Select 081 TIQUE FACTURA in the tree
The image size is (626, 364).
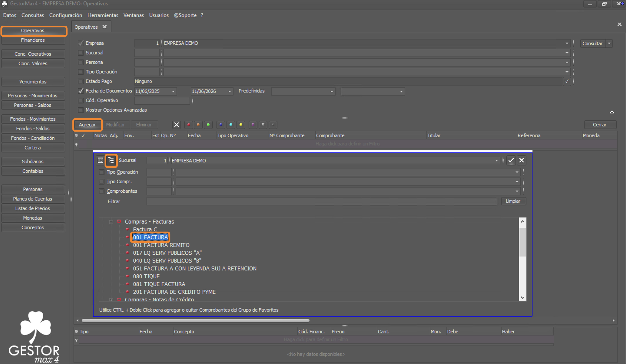[x=159, y=284]
